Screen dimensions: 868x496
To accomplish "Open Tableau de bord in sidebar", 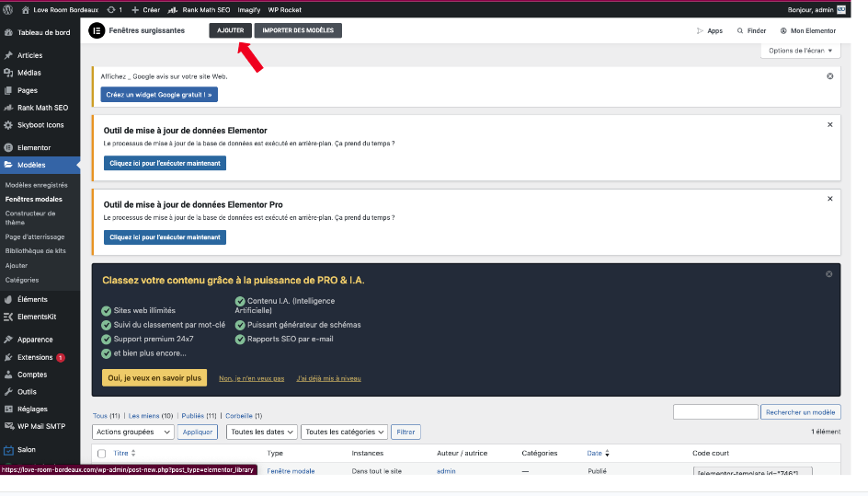I will pos(42,32).
